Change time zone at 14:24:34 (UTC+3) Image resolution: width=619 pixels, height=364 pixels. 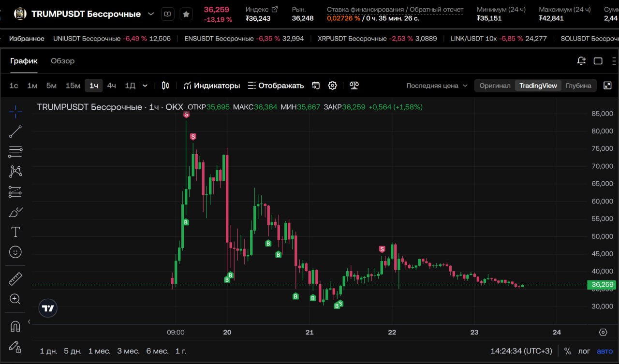pyautogui.click(x=521, y=351)
